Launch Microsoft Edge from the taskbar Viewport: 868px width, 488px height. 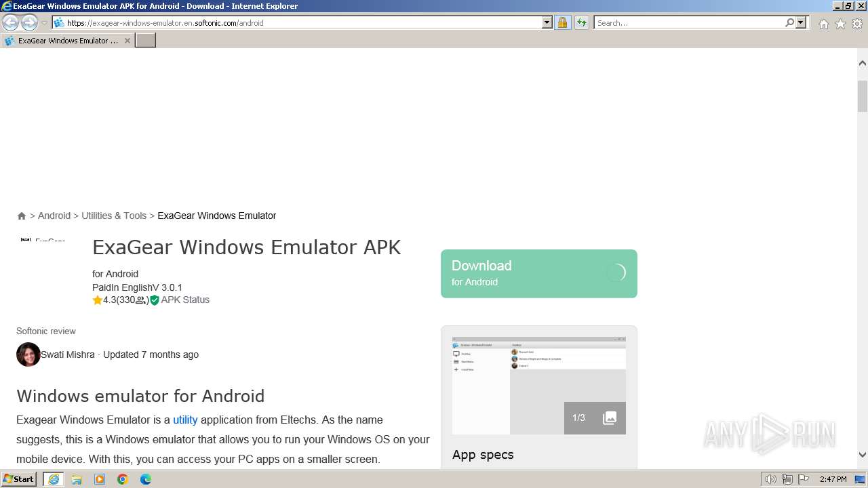point(146,479)
